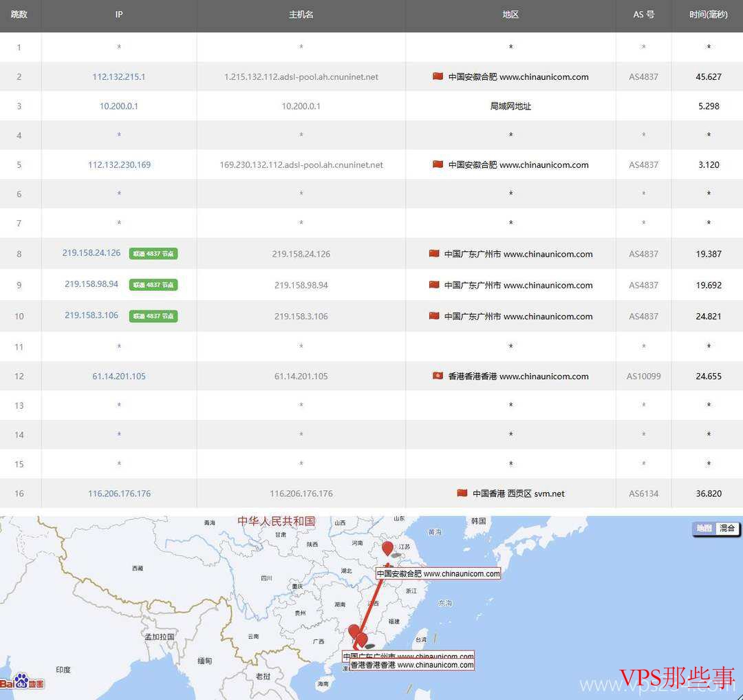This screenshot has width=743, height=700.
Task: Open IP link 219.158.98.94
Action: (91, 284)
